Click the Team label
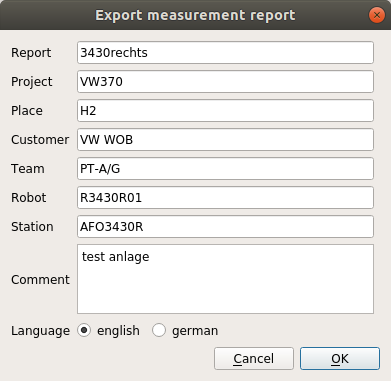Screen dimensions: 391x381 [28, 169]
